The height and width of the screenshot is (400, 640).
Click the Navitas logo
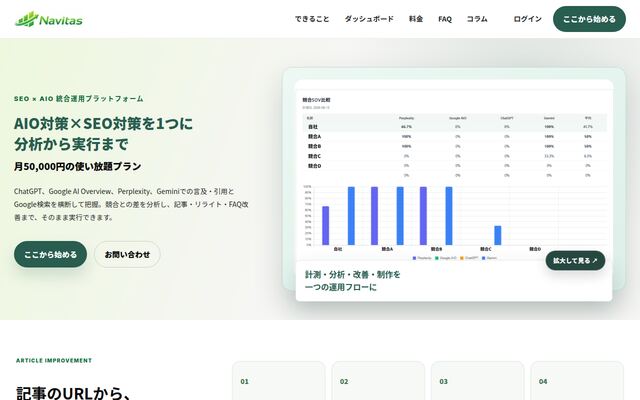pyautogui.click(x=49, y=19)
